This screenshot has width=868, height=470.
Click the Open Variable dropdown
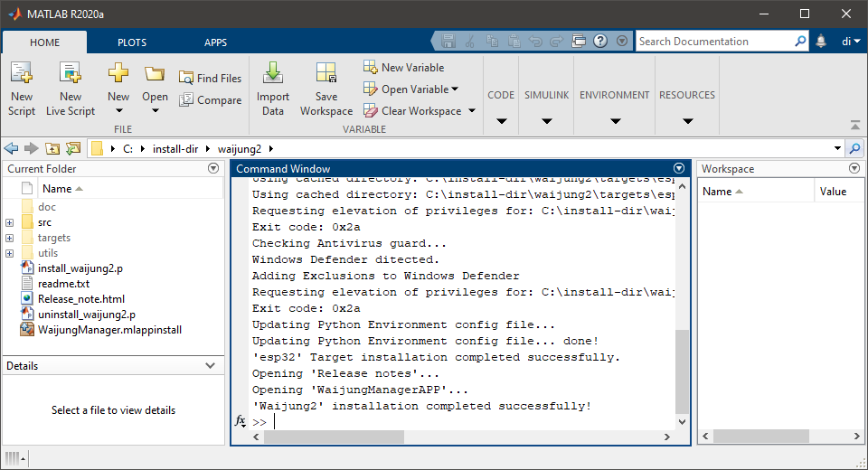(x=410, y=89)
